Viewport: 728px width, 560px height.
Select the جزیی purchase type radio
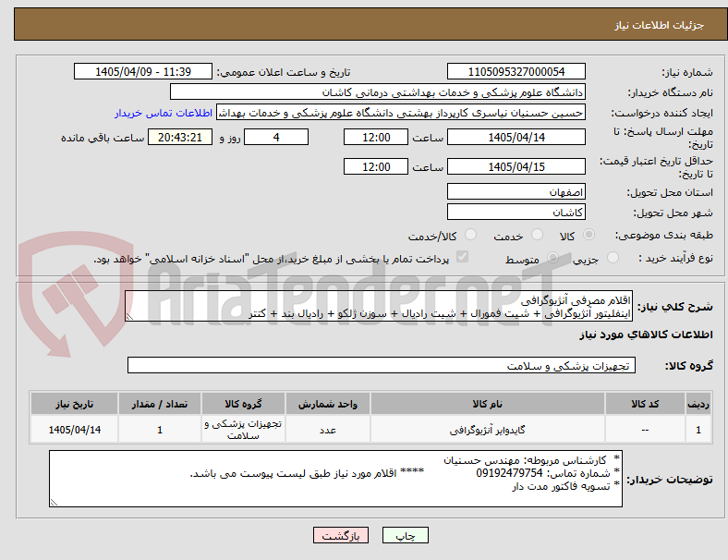(613, 257)
